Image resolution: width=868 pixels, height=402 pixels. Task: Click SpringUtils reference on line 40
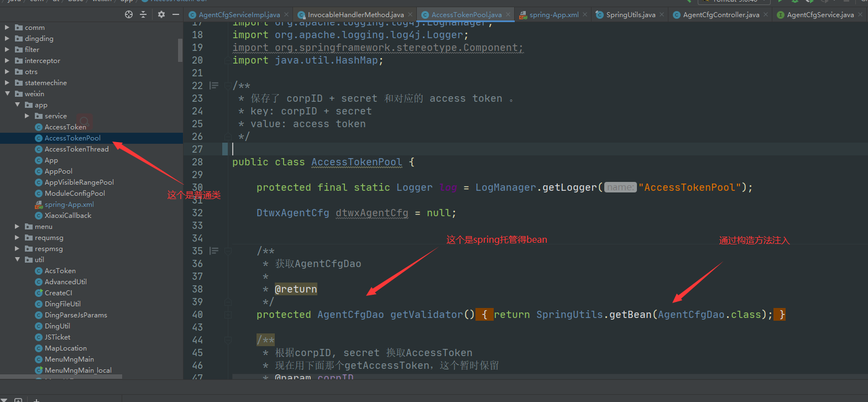569,314
